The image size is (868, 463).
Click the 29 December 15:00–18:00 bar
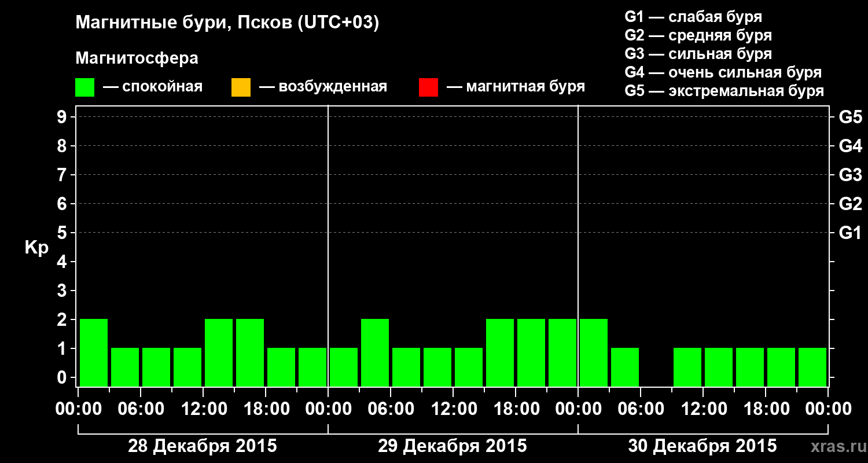click(500, 352)
